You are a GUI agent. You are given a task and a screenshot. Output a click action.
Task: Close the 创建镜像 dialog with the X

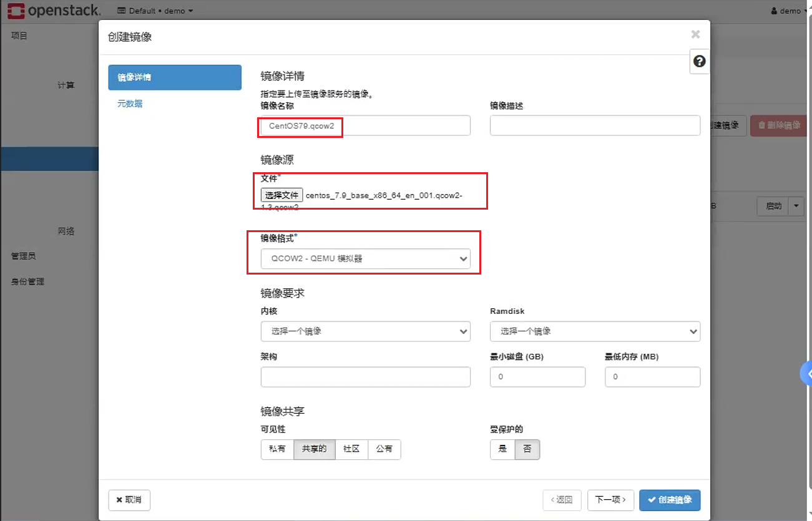coord(695,35)
